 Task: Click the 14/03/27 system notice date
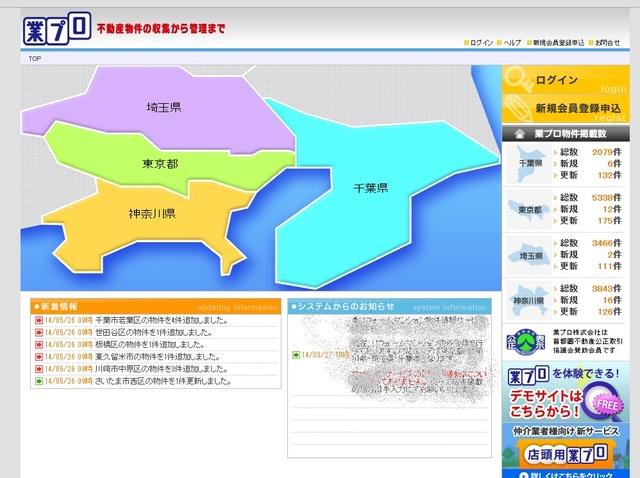(325, 355)
